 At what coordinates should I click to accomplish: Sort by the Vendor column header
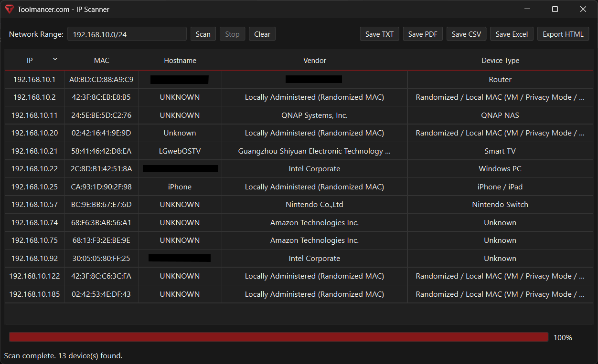click(315, 61)
